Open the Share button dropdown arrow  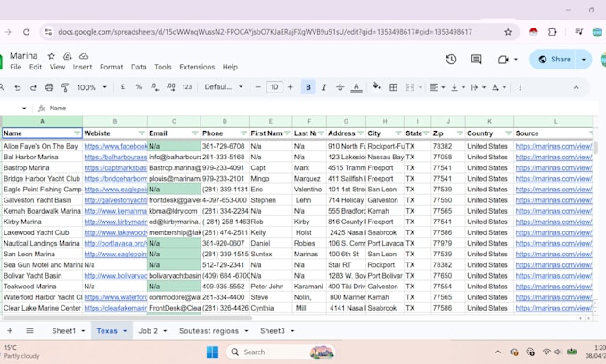(x=584, y=59)
